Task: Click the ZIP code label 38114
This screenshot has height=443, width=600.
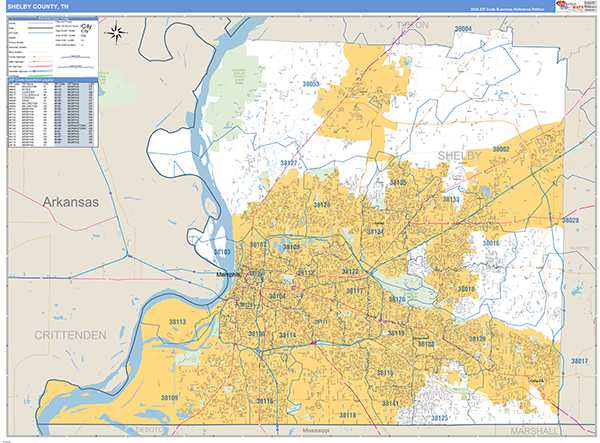Action: pos(287,335)
